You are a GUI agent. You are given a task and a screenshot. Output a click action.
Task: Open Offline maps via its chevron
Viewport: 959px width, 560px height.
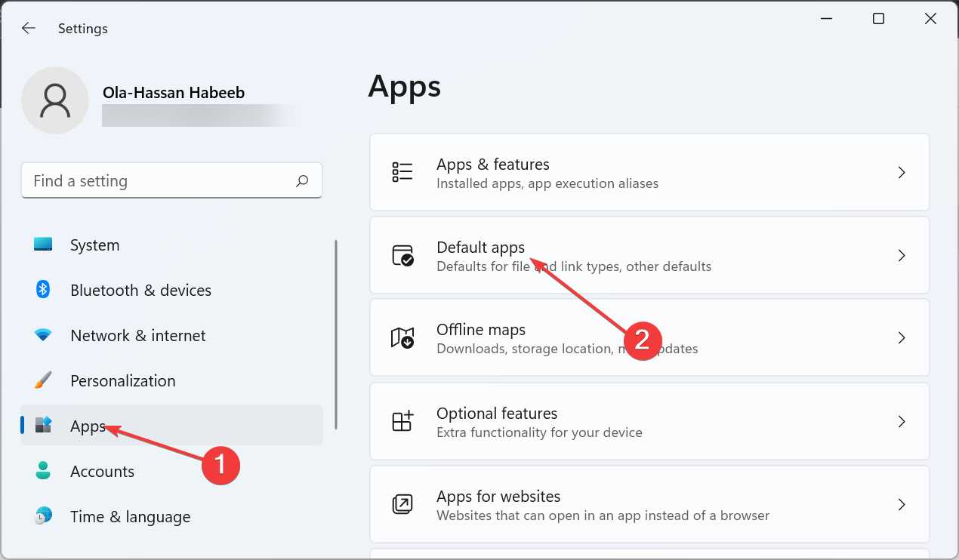click(x=902, y=337)
